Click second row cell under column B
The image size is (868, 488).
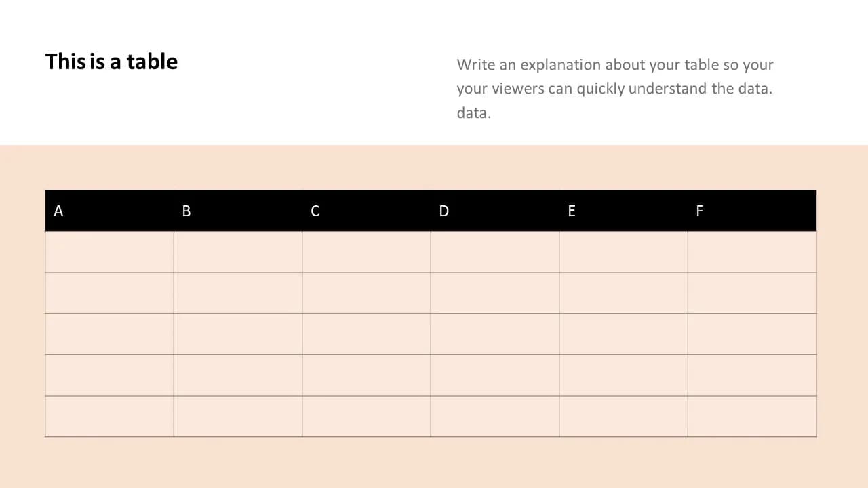238,293
